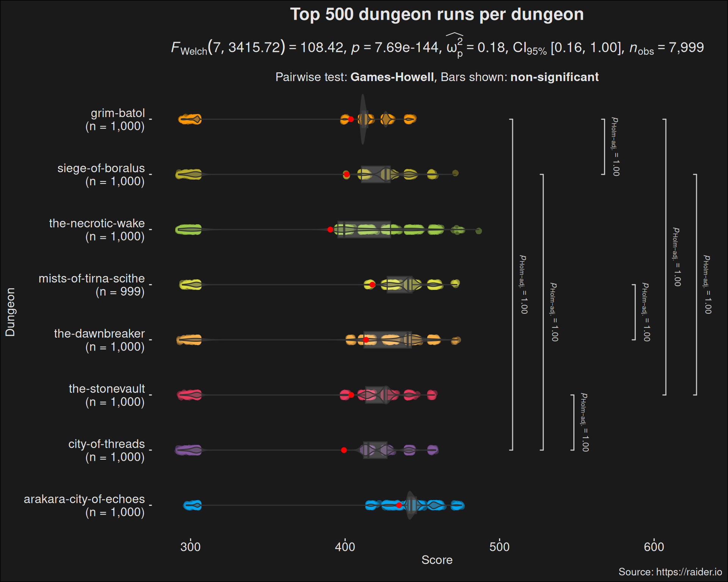728x582 pixels.
Task: Click the 500 tick on Score axis
Action: click(499, 547)
